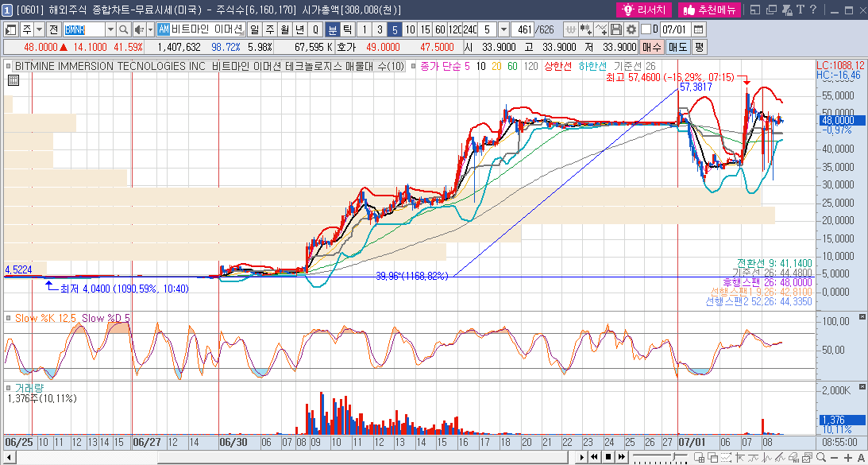
Task: Select the 10-minute interval button
Action: (411, 29)
